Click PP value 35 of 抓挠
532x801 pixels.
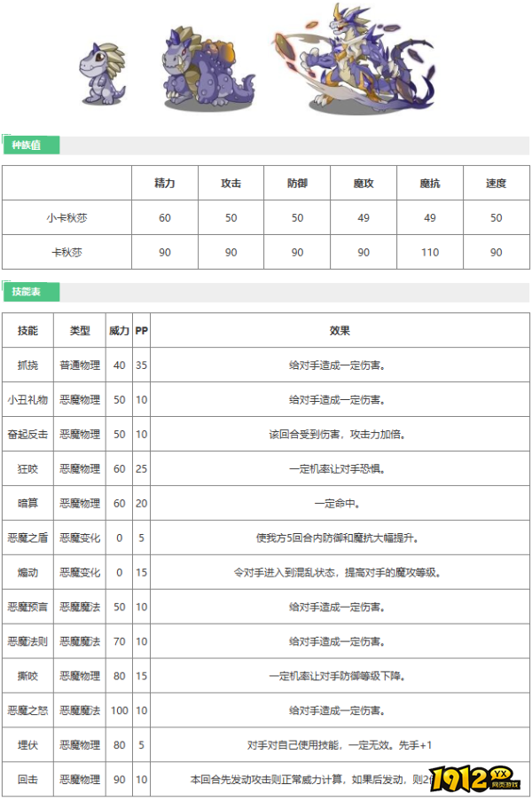[142, 365]
